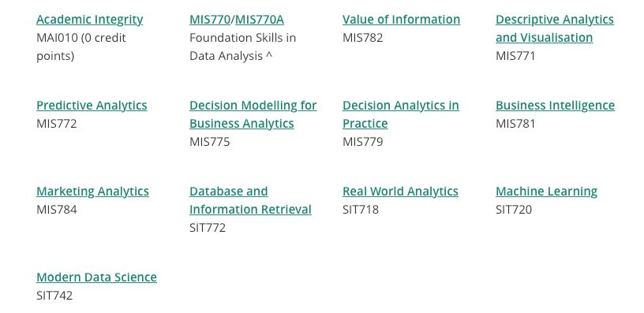Open the Marketing Analytics unit link

tap(92, 191)
